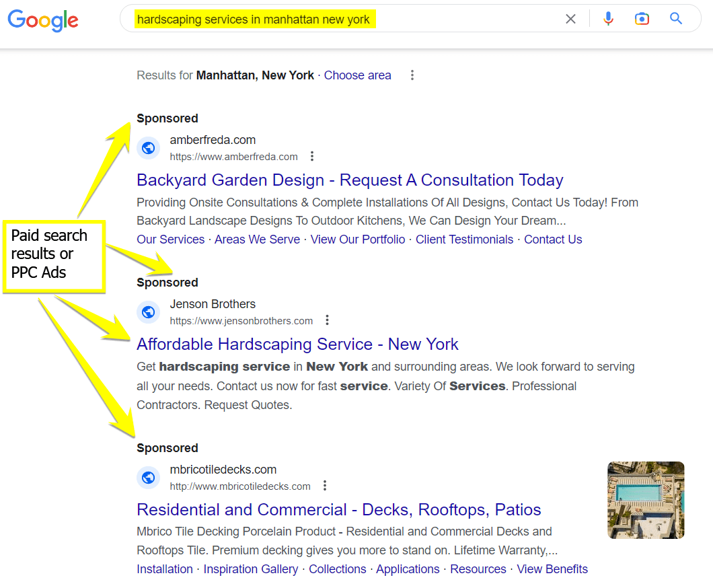This screenshot has height=588, width=713.
Task: Open Our Services sitelink
Action: tap(171, 240)
